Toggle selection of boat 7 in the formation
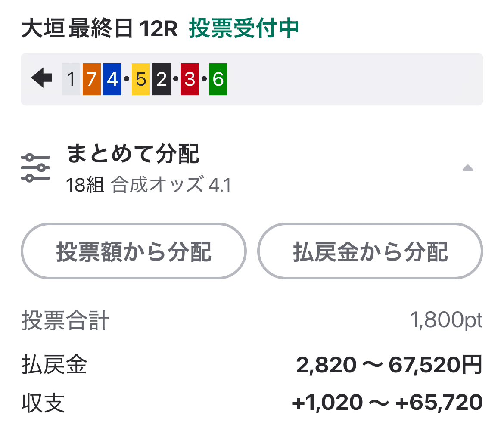This screenshot has height=428, width=504. coord(91,79)
